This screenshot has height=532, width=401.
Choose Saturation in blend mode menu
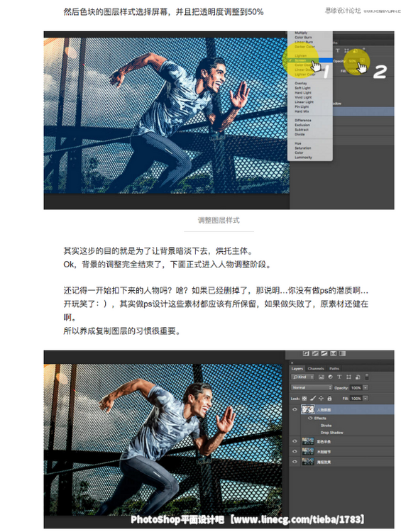pyautogui.click(x=310, y=148)
